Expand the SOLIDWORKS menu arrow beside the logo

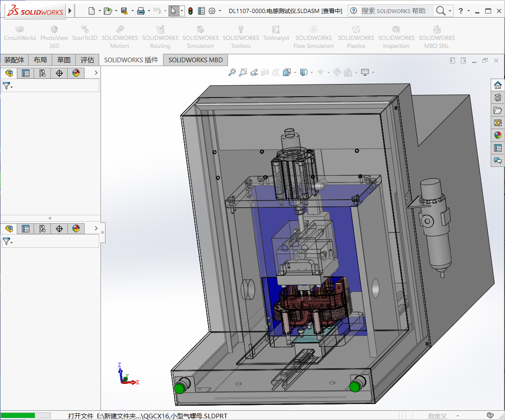pyautogui.click(x=70, y=11)
